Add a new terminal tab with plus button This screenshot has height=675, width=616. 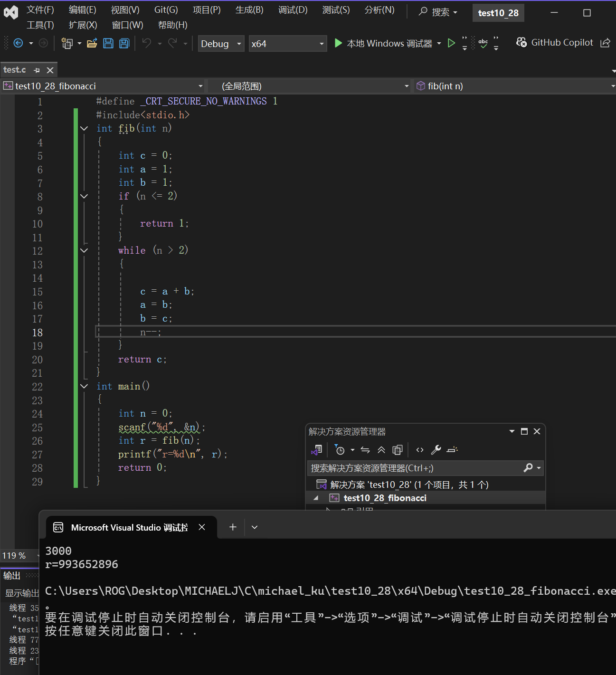point(233,527)
